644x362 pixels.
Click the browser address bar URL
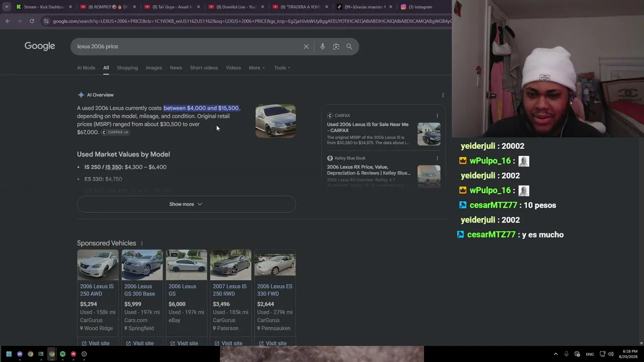(252, 21)
